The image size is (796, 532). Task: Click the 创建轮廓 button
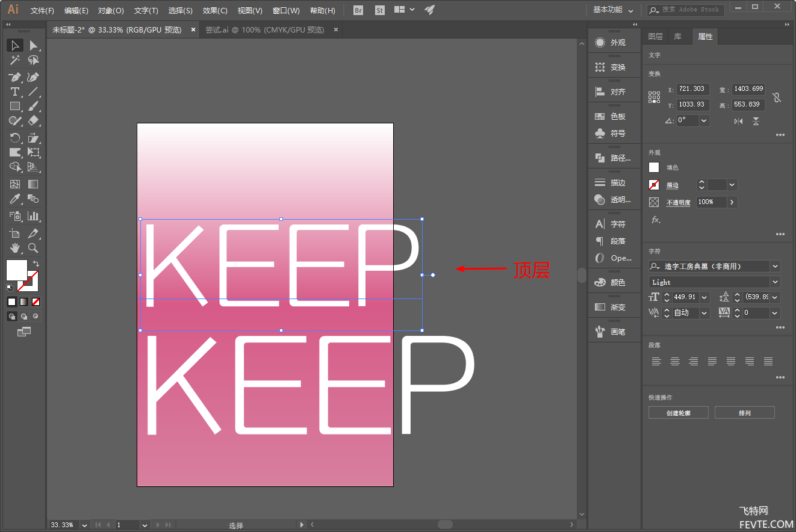click(x=679, y=413)
